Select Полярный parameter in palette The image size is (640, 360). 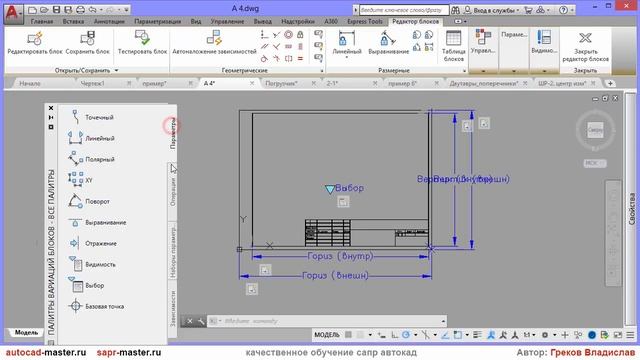(91, 159)
